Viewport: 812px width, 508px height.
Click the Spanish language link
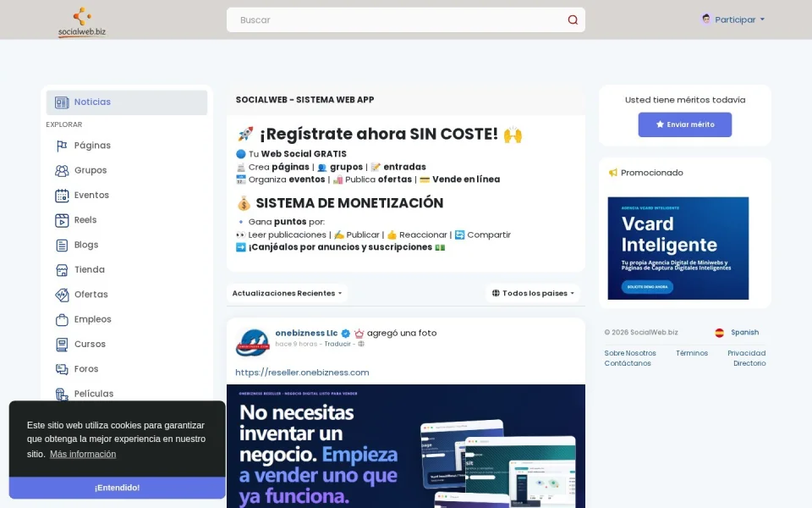(x=744, y=333)
